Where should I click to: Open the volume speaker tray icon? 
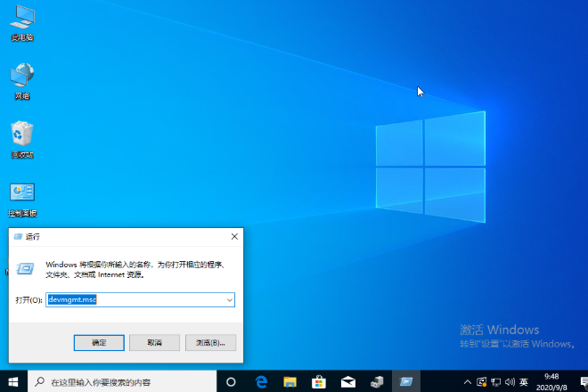pyautogui.click(x=510, y=382)
